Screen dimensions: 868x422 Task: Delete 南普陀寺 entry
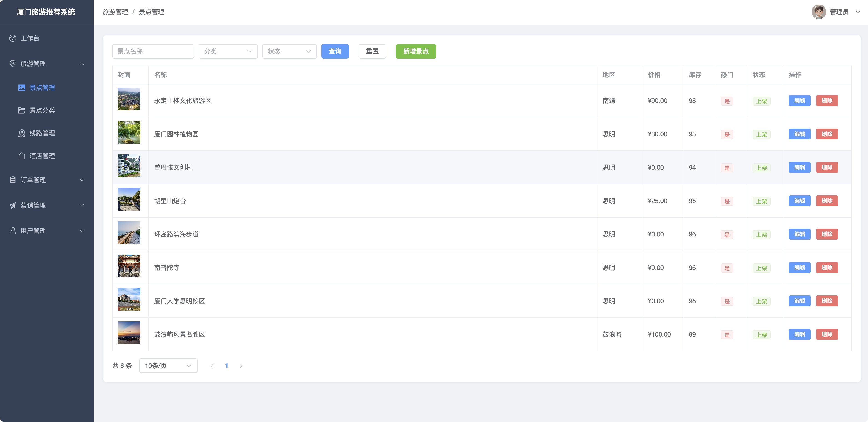coord(827,268)
